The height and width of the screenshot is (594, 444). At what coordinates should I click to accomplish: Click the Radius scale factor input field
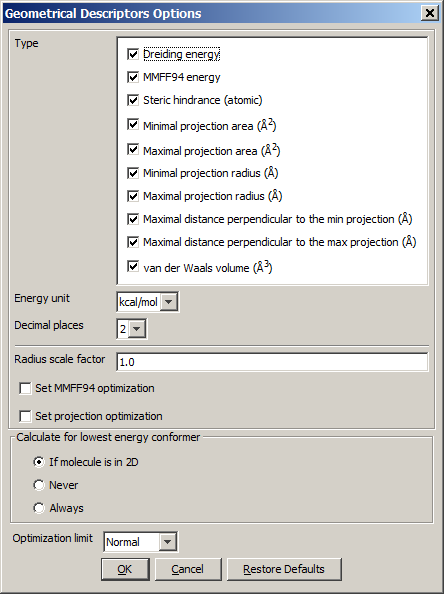point(272,362)
